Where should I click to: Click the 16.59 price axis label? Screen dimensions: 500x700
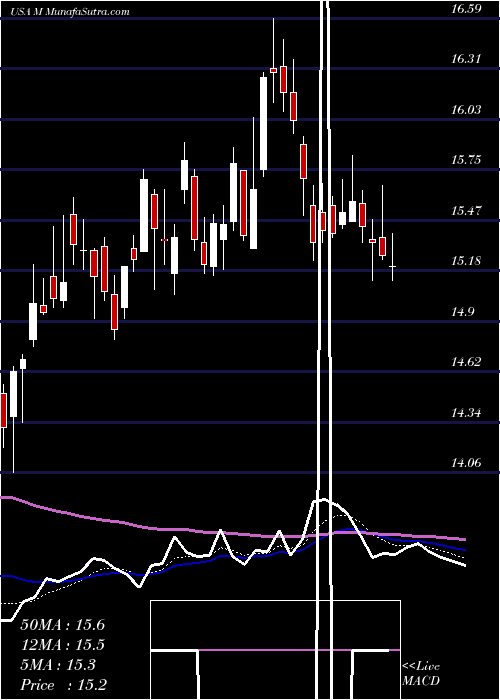pos(466,8)
